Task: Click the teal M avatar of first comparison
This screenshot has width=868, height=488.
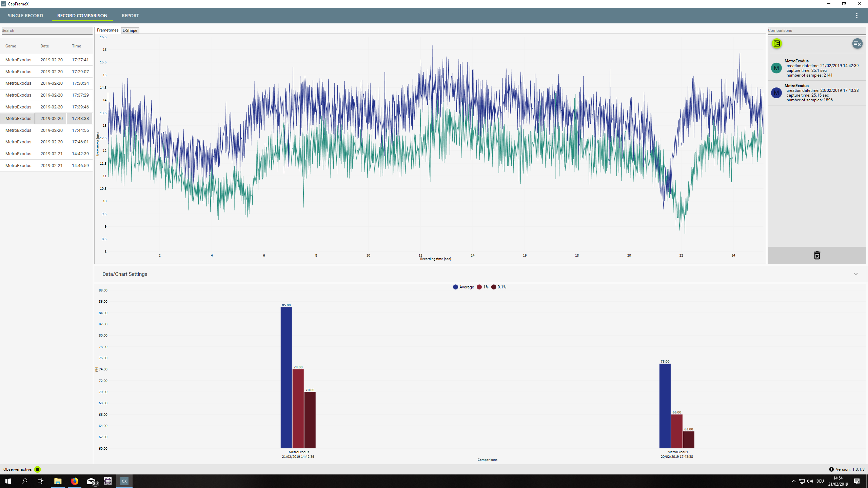Action: coord(776,68)
